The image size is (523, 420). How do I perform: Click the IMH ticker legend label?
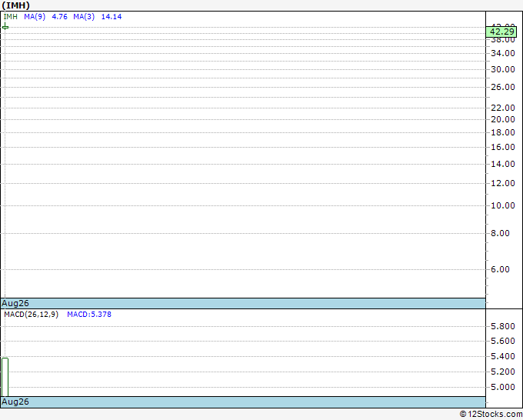(x=10, y=17)
